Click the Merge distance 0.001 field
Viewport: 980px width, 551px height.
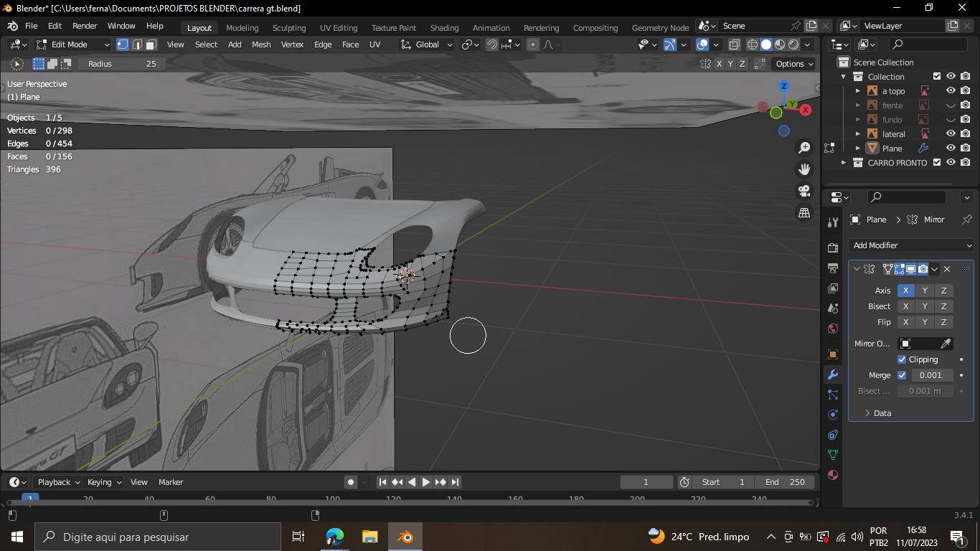(x=931, y=375)
